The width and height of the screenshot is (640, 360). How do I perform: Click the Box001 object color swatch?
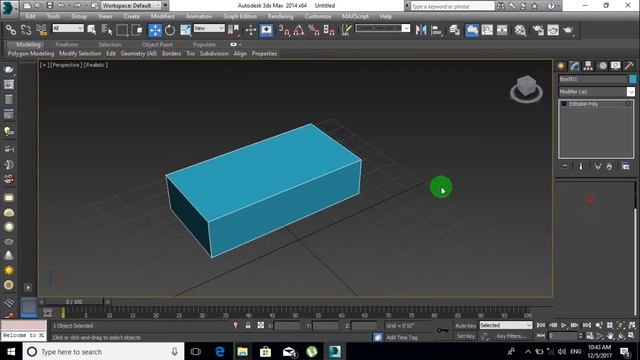click(633, 79)
